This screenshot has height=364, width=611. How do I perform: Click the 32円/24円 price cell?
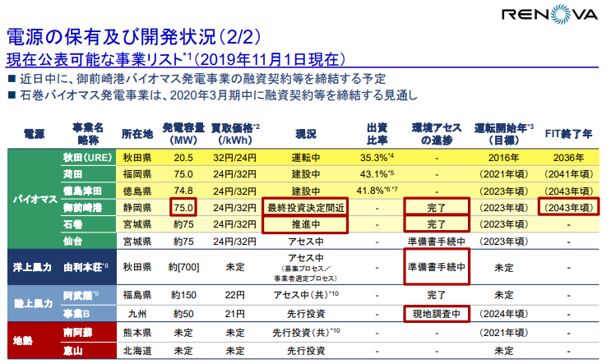coord(235,158)
